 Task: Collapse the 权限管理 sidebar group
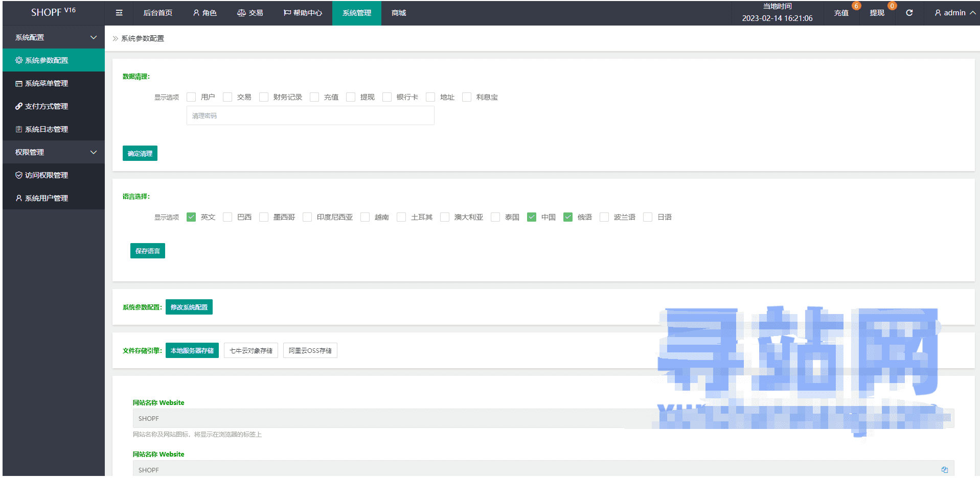(93, 152)
